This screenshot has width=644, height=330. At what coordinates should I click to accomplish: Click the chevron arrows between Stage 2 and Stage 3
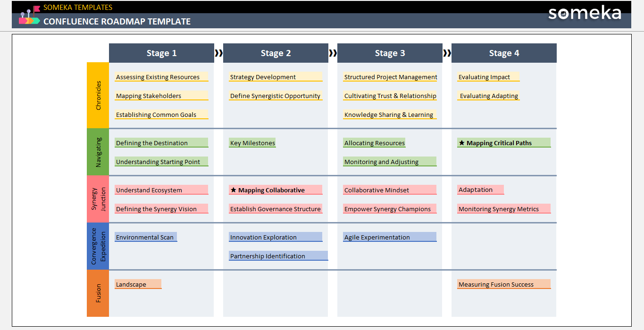click(333, 53)
